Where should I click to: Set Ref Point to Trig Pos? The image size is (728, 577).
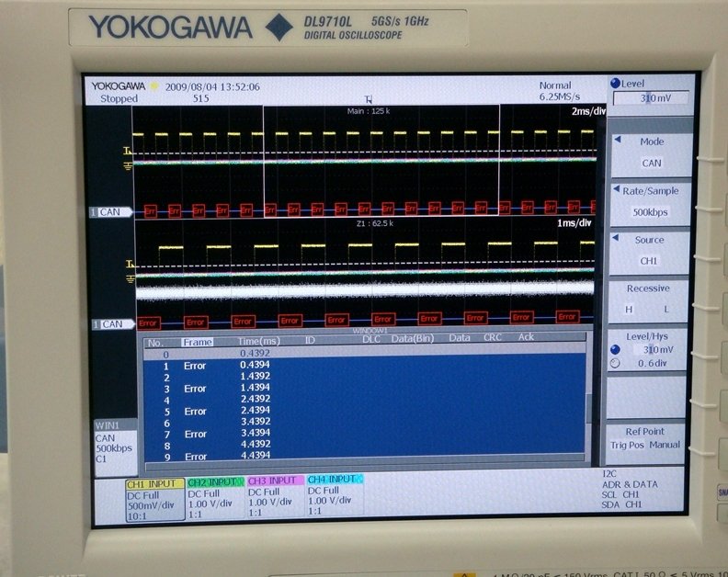627,446
